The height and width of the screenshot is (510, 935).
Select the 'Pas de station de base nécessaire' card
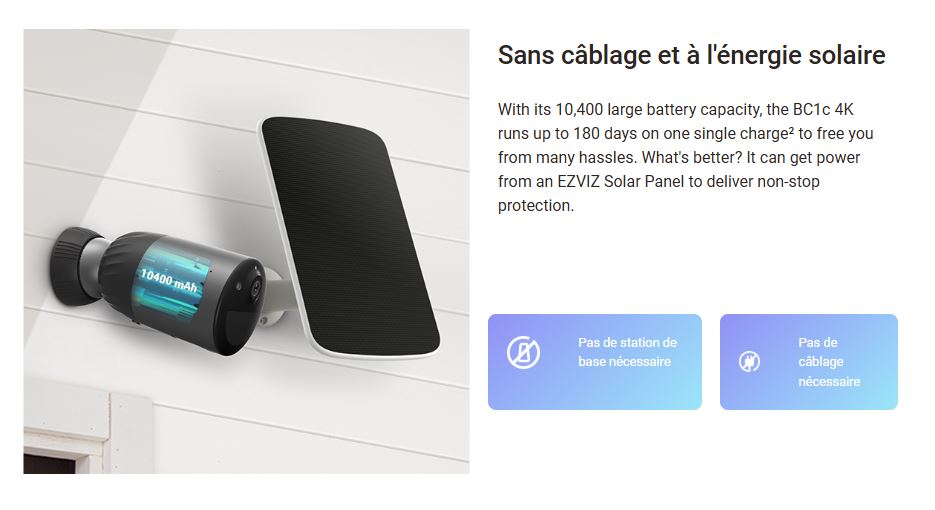click(595, 362)
